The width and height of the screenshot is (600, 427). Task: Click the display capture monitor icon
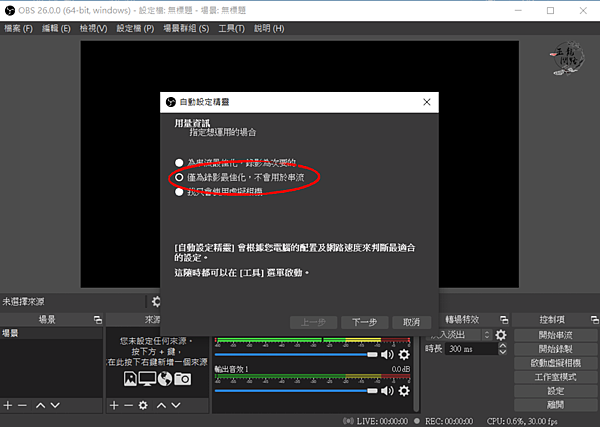point(147,379)
